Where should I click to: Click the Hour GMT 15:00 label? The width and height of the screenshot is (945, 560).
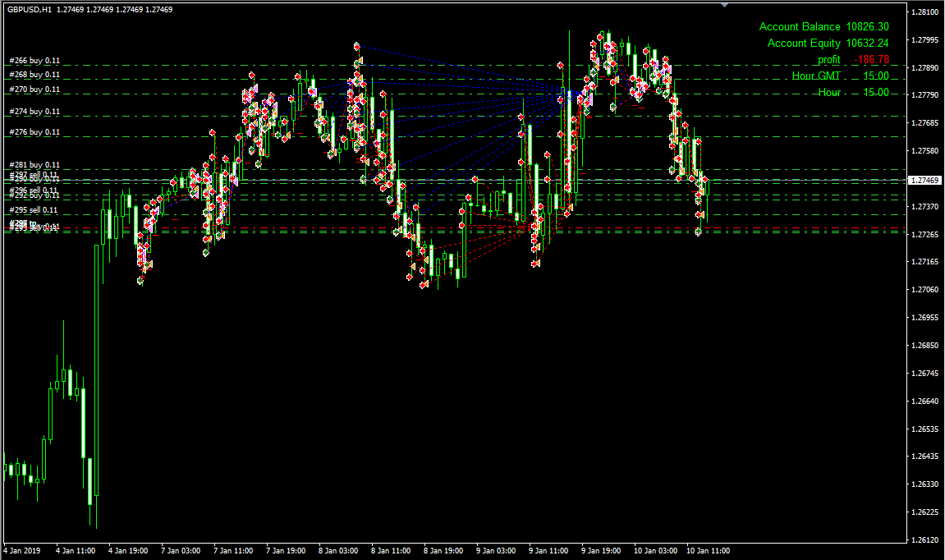click(840, 76)
